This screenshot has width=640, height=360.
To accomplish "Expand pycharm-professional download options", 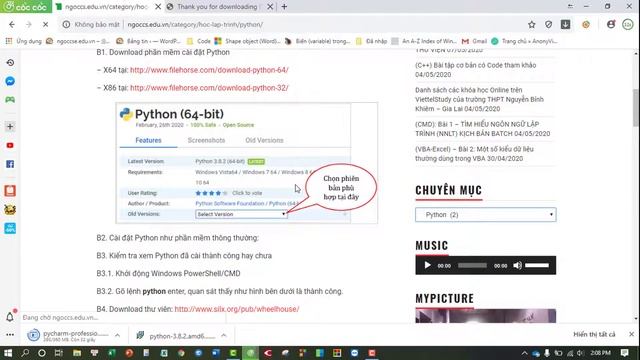I will tap(118, 336).
